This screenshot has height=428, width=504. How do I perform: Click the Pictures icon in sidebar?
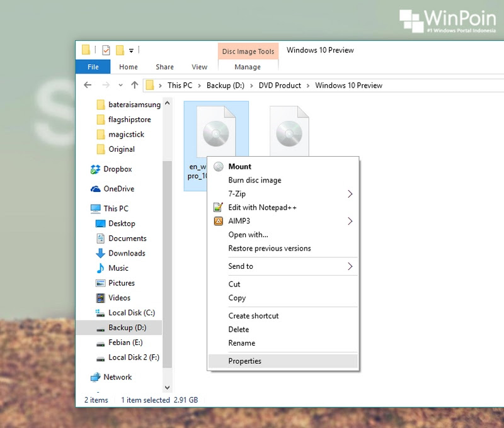[101, 283]
